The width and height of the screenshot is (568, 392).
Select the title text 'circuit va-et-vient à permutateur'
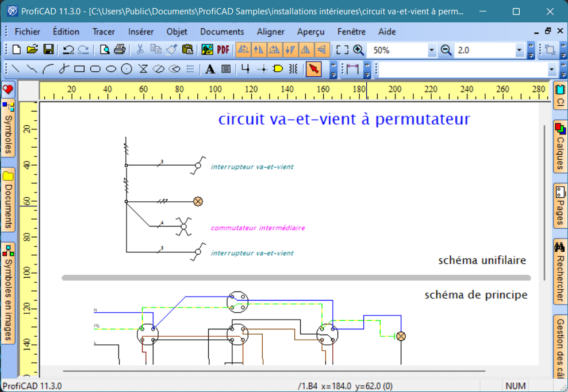pyautogui.click(x=344, y=119)
